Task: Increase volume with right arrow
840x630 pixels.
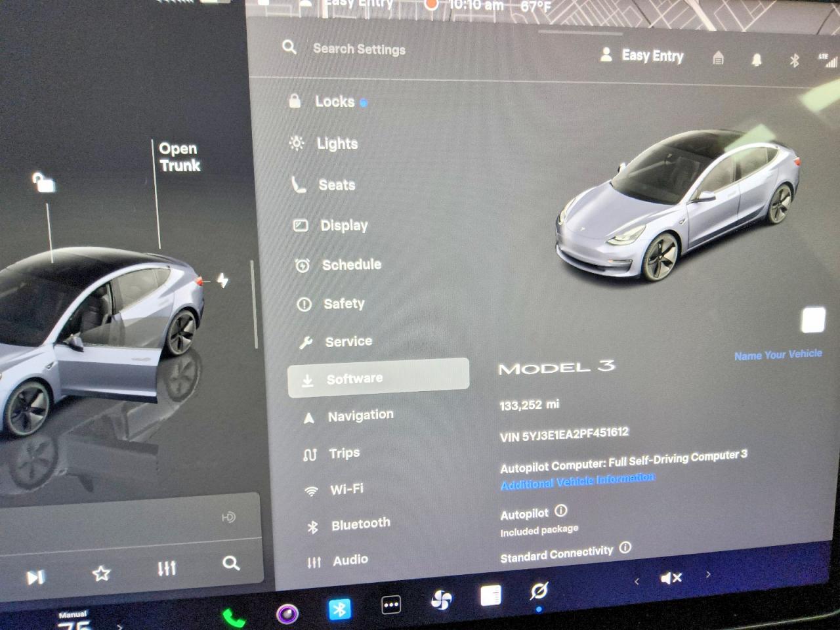Action: coord(708,575)
